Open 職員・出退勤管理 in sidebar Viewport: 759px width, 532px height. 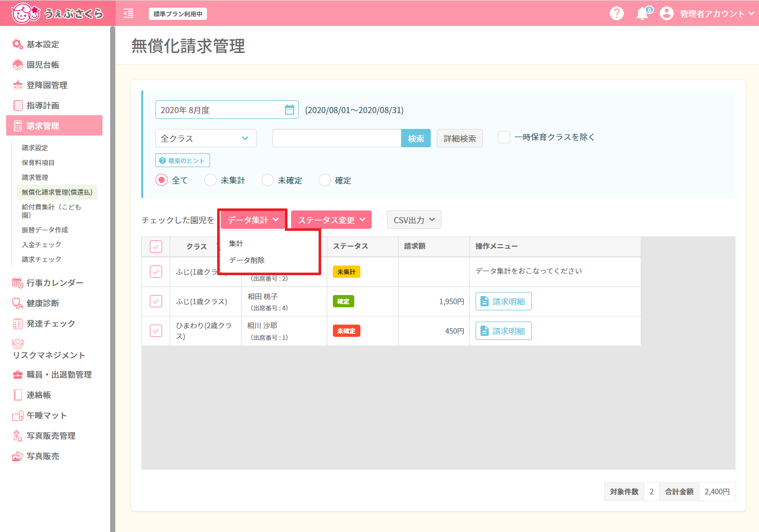click(x=59, y=375)
